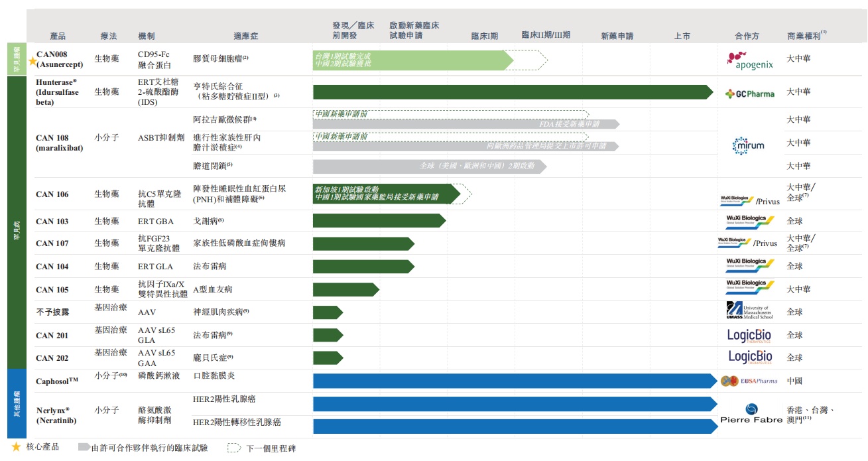The image size is (868, 461).
Task: Click the A型血友病 indication text
Action: (x=213, y=290)
